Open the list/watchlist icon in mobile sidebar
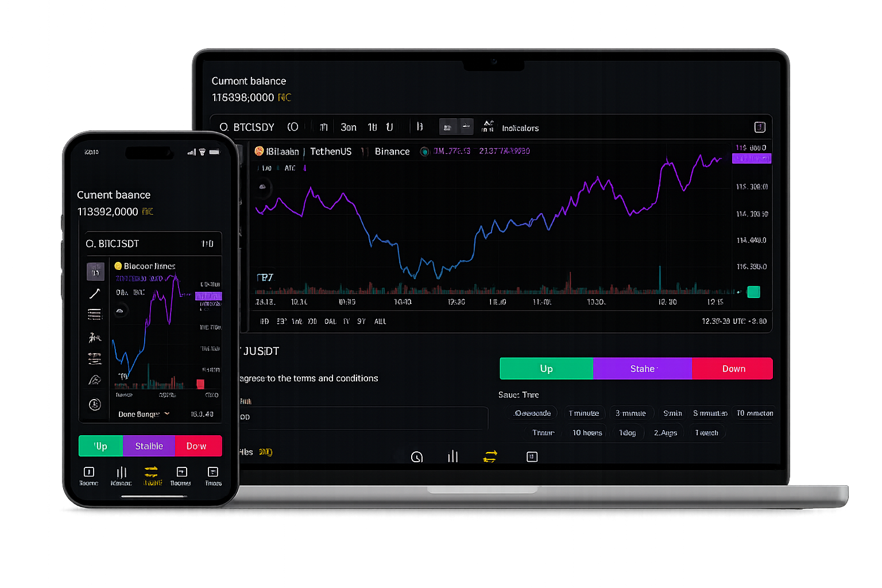The height and width of the screenshot is (588, 882). (x=95, y=314)
